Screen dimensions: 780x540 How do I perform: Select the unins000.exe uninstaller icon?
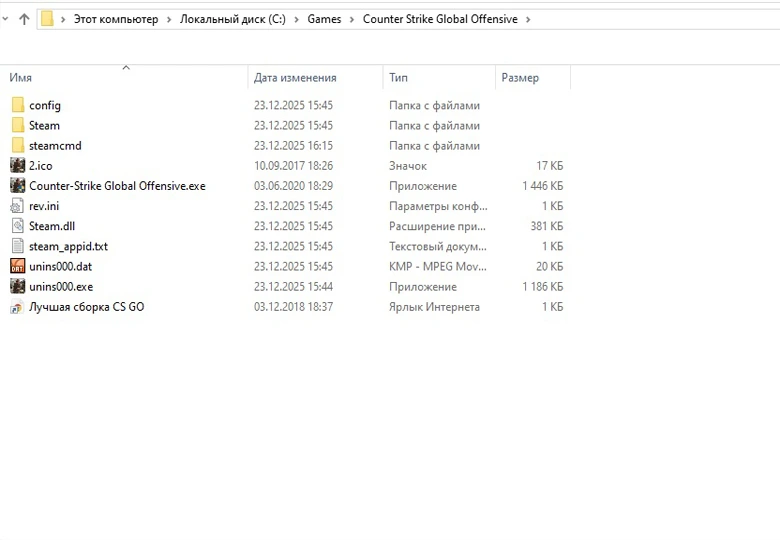click(18, 286)
